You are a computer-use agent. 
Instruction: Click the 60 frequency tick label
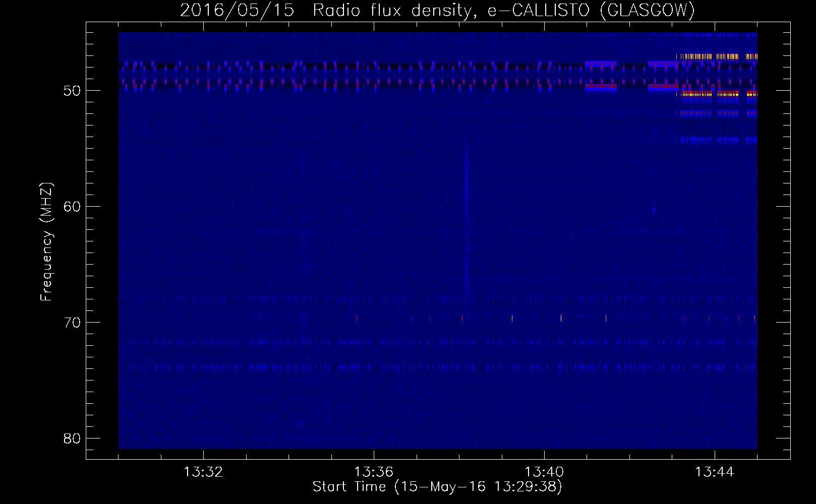coord(72,207)
